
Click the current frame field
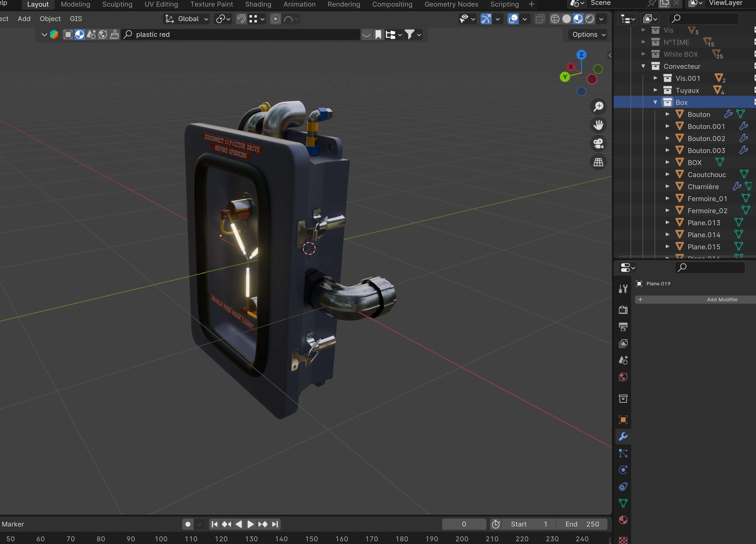tap(464, 524)
